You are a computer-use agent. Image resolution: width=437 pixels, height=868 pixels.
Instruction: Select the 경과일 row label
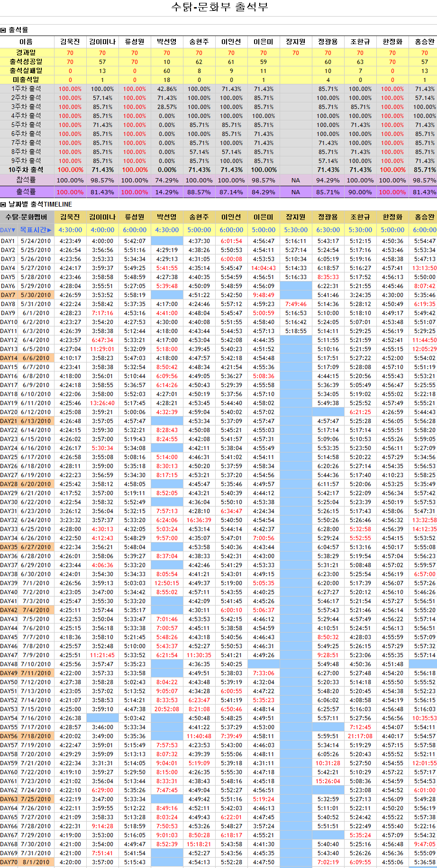(26, 53)
